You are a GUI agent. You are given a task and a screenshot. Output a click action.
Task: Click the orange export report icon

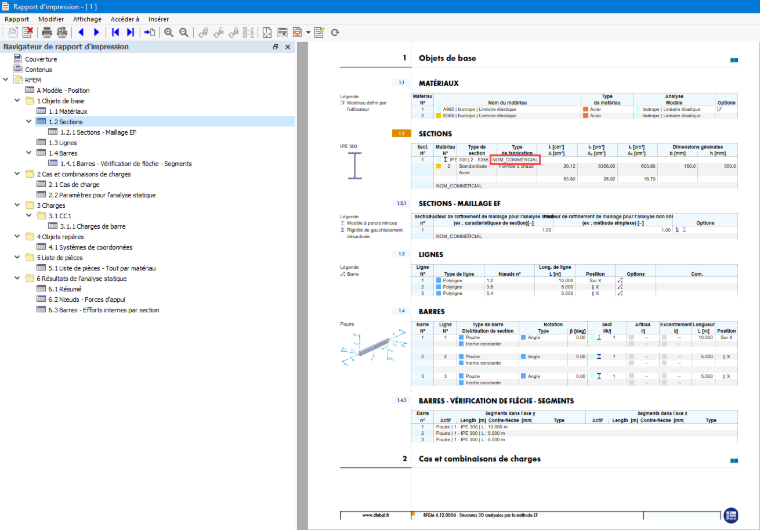pos(298,32)
